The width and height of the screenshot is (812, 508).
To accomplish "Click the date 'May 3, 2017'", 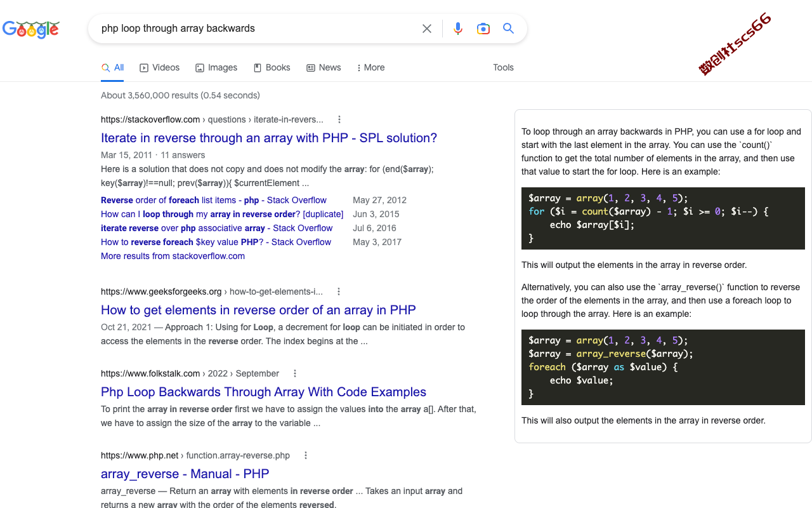I will coord(377,242).
